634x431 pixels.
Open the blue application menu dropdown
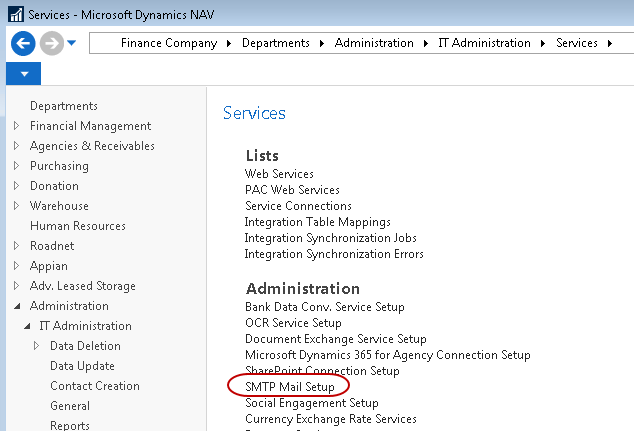coord(23,75)
